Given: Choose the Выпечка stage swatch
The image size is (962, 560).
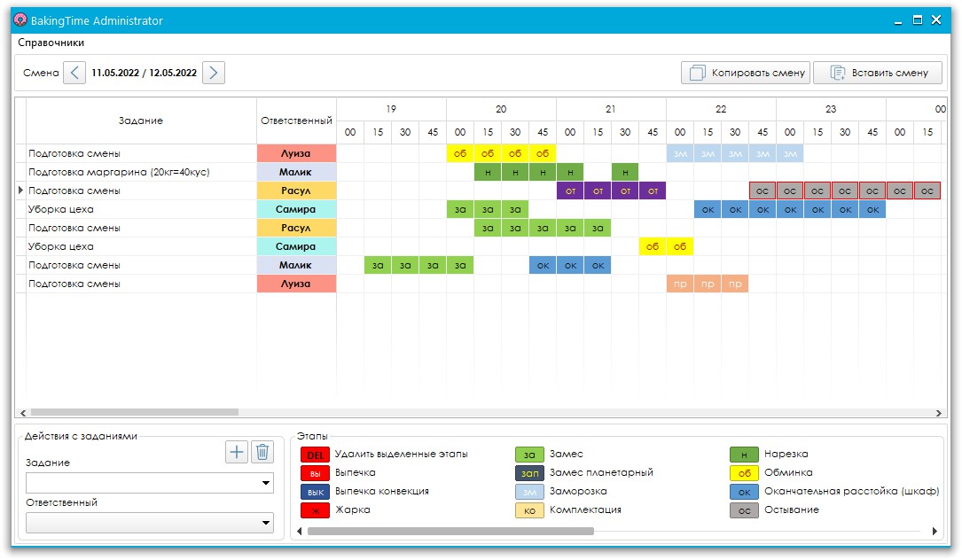Looking at the screenshot, I should [x=315, y=473].
